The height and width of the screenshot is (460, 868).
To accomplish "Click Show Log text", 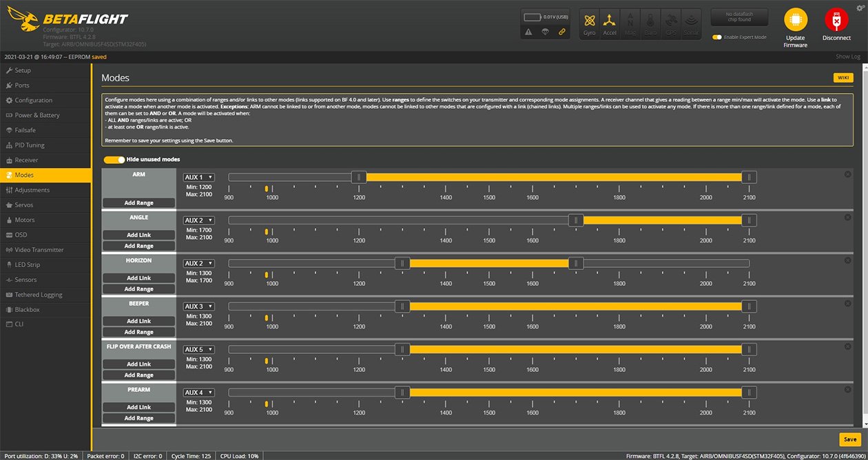I will [847, 56].
